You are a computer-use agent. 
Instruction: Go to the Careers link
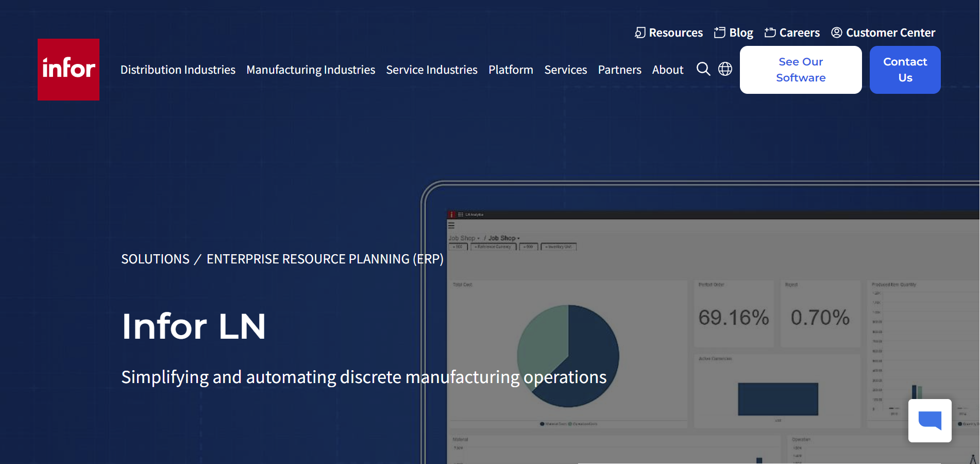(799, 32)
